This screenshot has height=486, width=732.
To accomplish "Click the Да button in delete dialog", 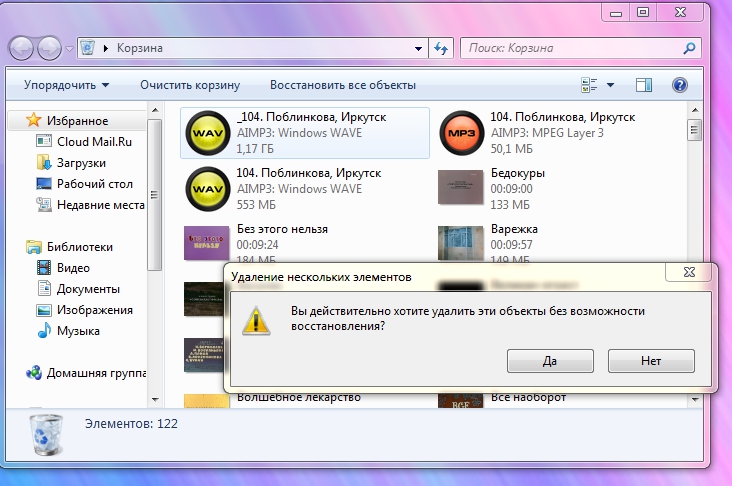I will tap(550, 360).
